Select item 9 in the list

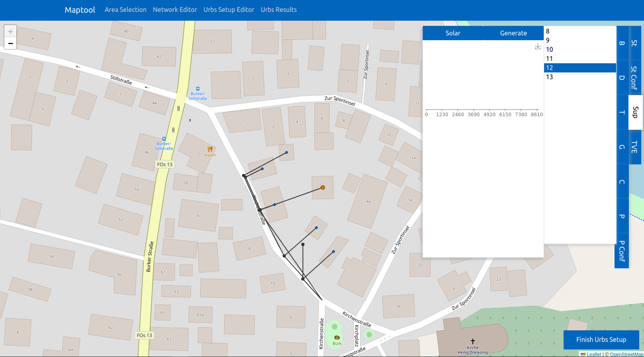click(x=580, y=40)
